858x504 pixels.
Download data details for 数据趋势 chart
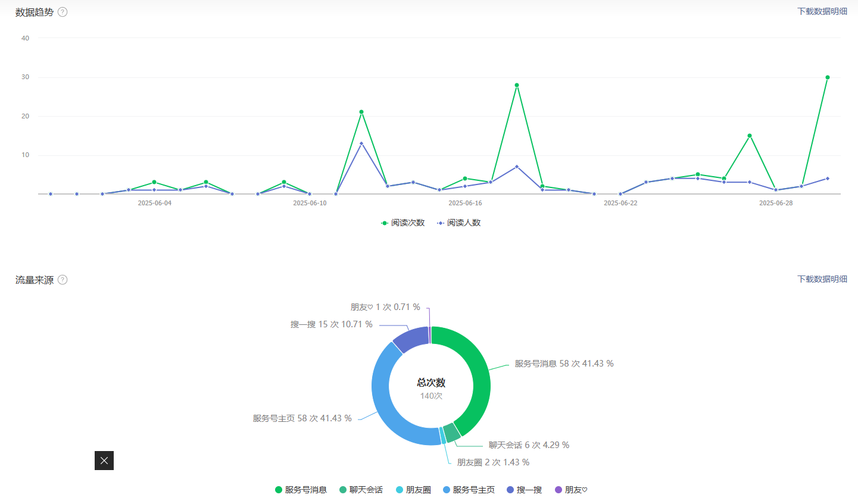[x=822, y=11]
